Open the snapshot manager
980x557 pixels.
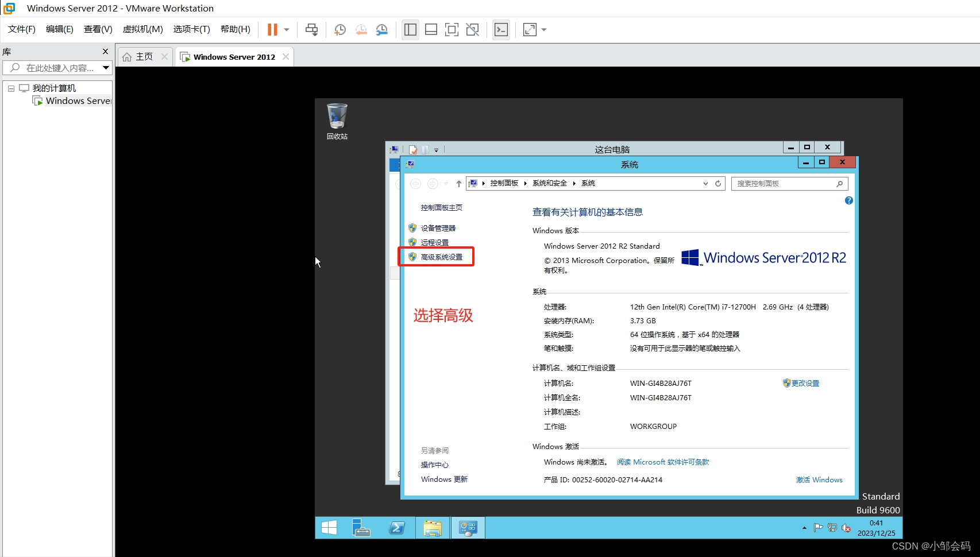pyautogui.click(x=382, y=29)
